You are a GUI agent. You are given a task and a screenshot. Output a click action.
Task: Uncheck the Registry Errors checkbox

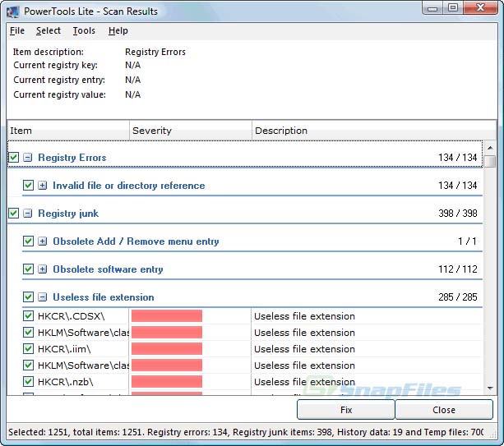click(14, 158)
